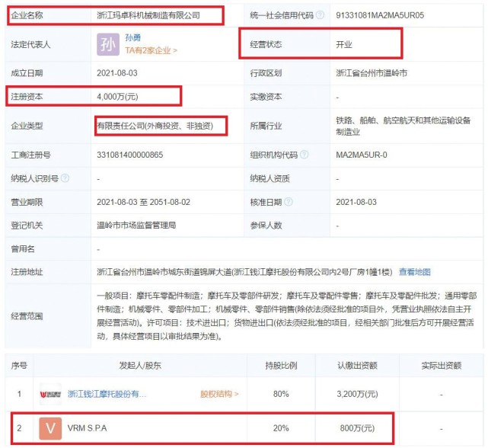Viewport: 488px width, 448px height.
Task: Select the registered address text
Action: (x=244, y=272)
